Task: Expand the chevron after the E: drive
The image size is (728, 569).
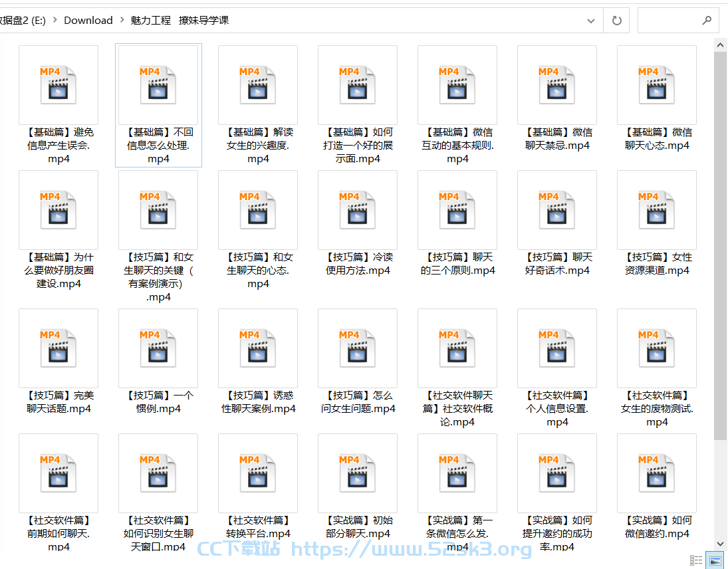Action: [x=55, y=20]
